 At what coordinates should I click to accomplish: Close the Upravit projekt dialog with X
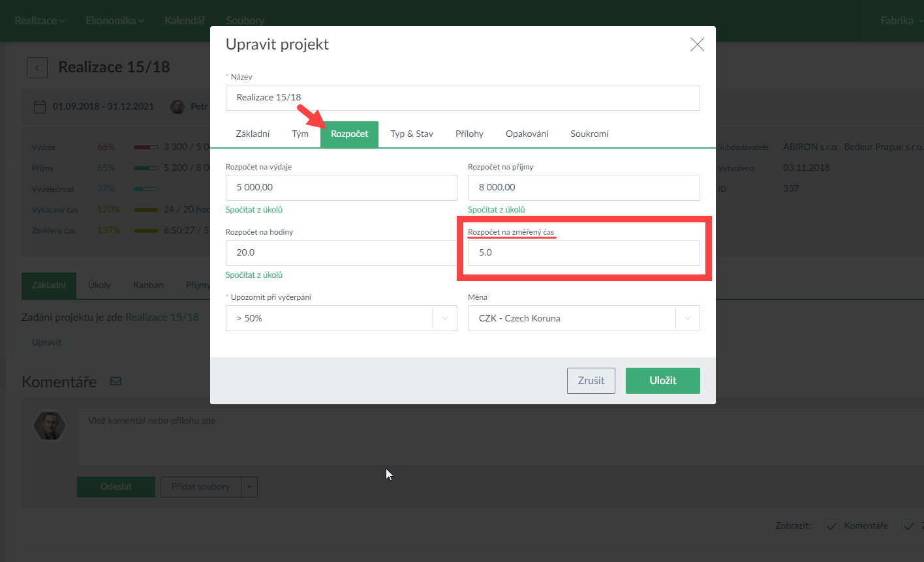tap(697, 44)
